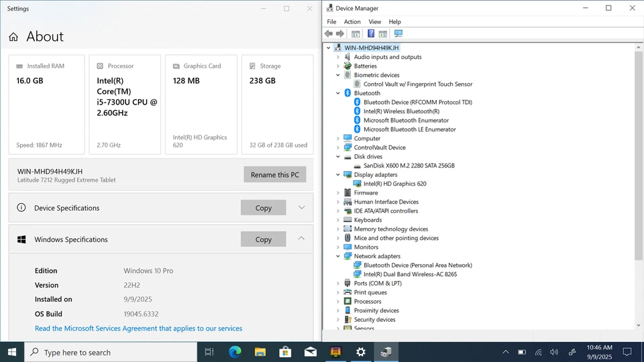The height and width of the screenshot is (362, 644).
Task: Click the Home icon beside About
Action: click(13, 37)
